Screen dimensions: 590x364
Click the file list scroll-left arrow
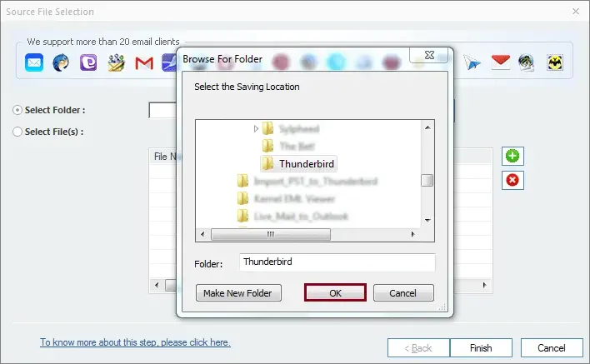(157, 285)
